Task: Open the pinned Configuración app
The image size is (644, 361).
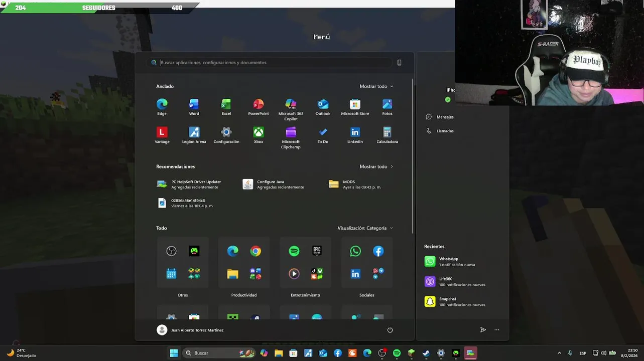Action: (226, 135)
